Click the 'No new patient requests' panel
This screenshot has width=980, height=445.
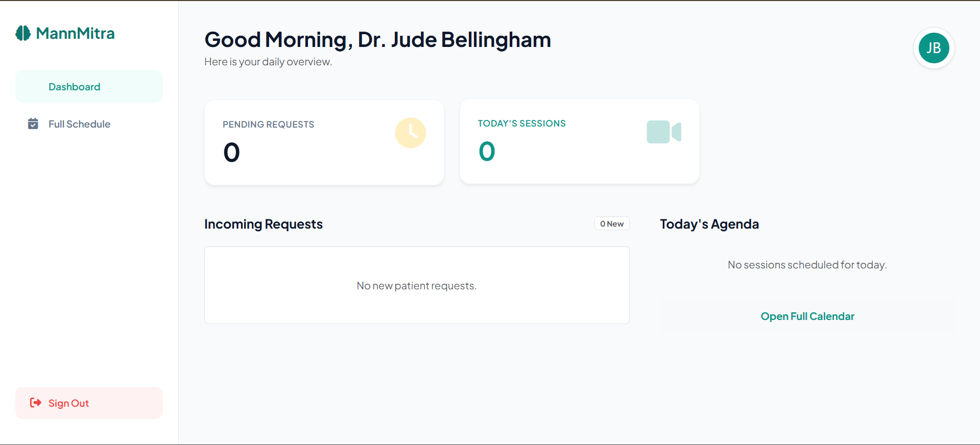click(416, 286)
